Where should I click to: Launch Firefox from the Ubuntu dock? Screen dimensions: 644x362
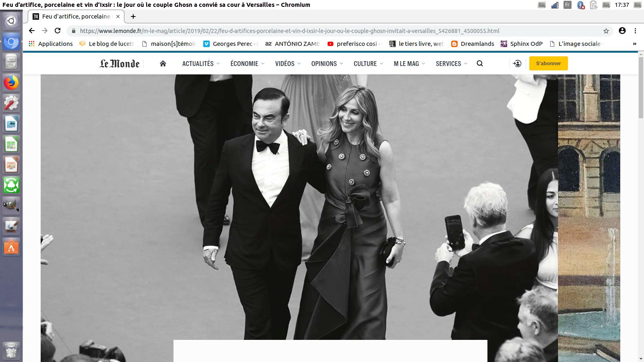coord(11,83)
